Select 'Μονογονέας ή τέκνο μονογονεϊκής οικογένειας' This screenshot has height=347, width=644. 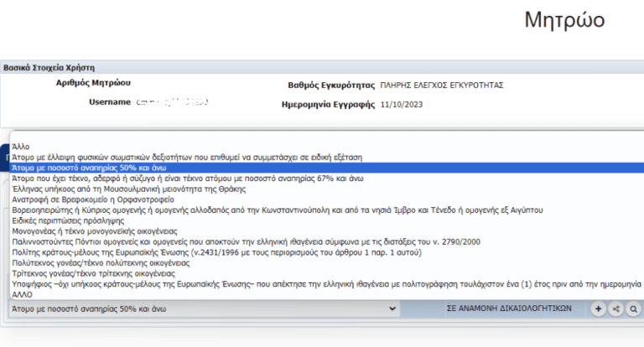(x=327, y=231)
